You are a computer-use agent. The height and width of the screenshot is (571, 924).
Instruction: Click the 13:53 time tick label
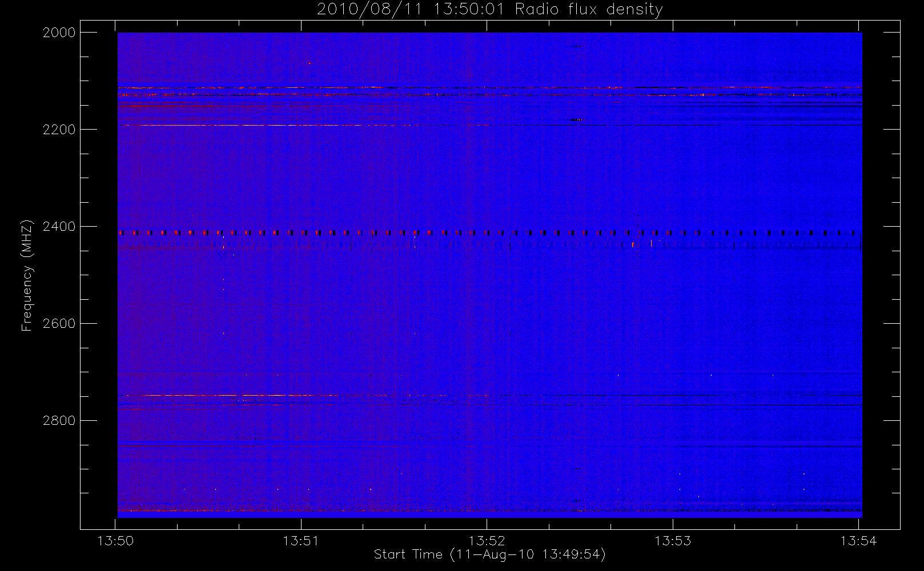point(673,541)
